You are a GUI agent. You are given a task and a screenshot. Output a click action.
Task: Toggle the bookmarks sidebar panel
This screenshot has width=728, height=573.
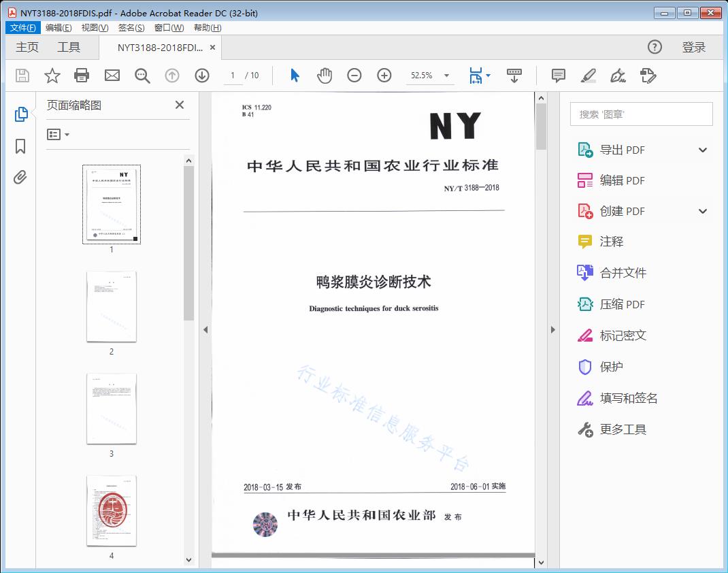pyautogui.click(x=20, y=146)
